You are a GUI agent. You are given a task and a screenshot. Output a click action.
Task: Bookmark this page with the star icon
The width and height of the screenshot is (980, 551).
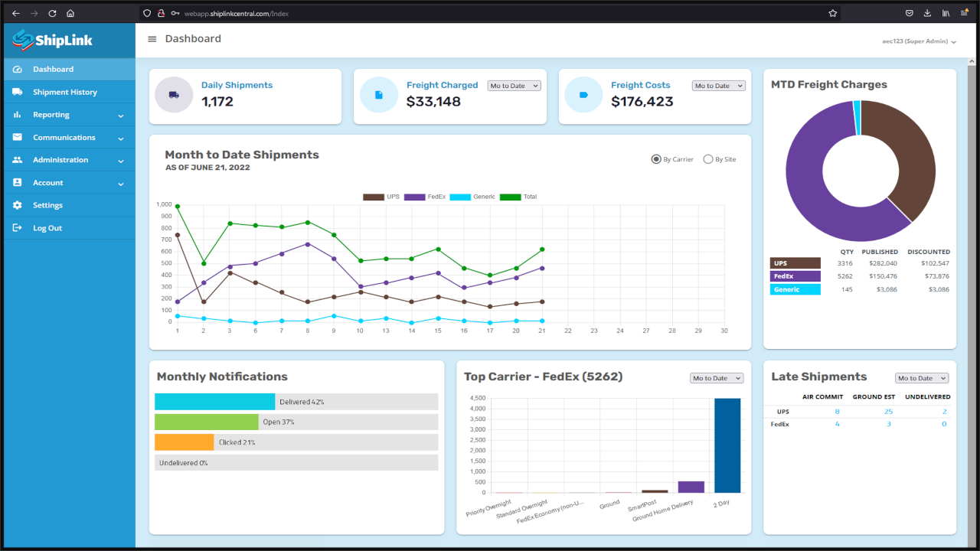pyautogui.click(x=832, y=13)
